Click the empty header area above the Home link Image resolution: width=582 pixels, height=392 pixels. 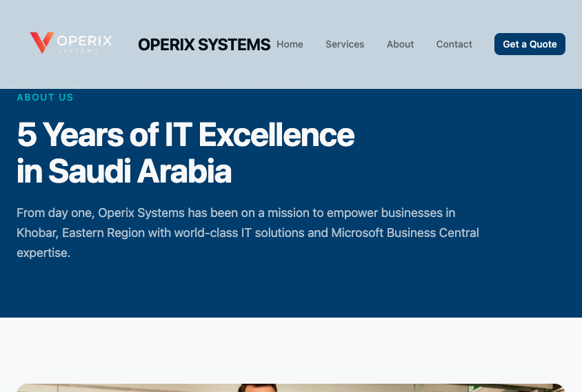(x=290, y=15)
